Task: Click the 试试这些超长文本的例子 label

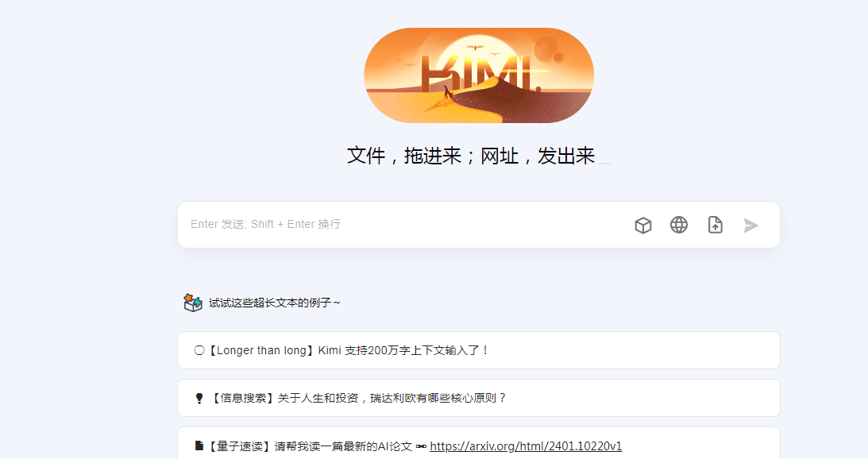Action: [274, 303]
